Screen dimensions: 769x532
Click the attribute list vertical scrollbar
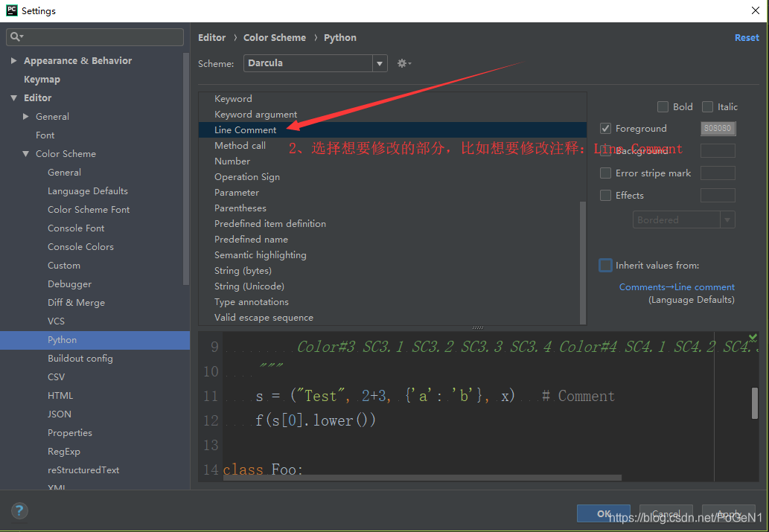(583, 263)
